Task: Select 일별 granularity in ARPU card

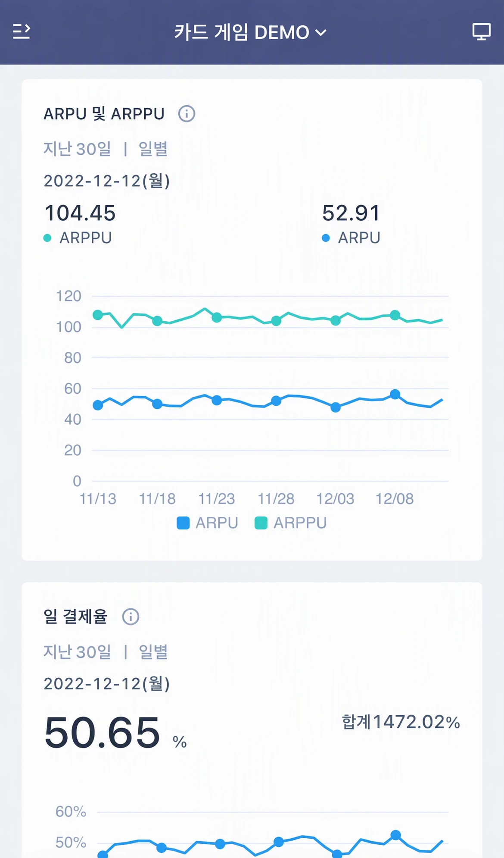Action: (153, 149)
